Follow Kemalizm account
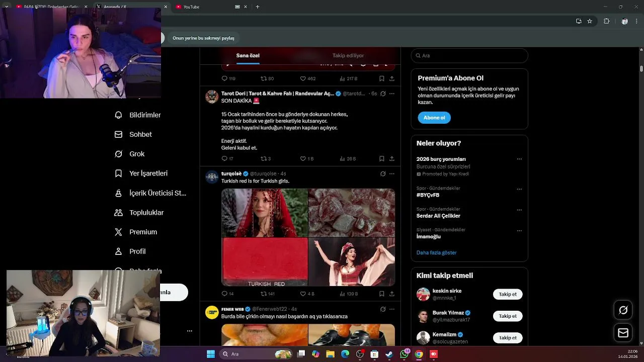644x362 pixels. (508, 338)
